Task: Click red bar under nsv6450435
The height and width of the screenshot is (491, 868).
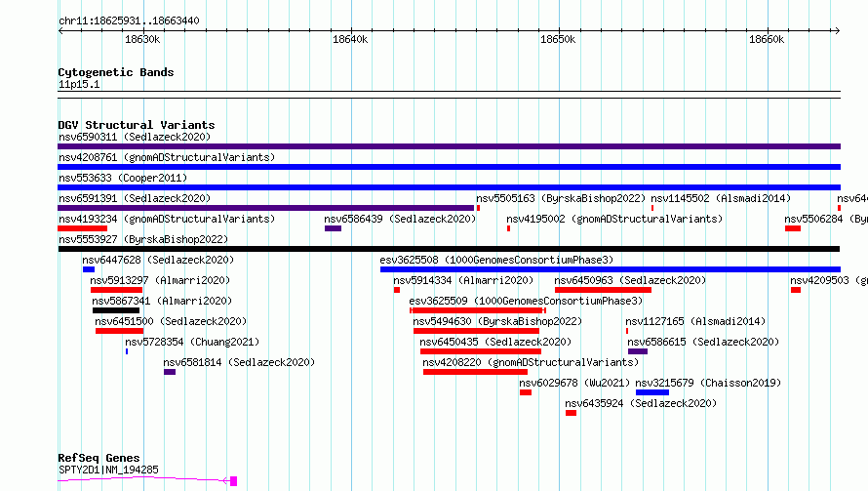Action: click(481, 351)
